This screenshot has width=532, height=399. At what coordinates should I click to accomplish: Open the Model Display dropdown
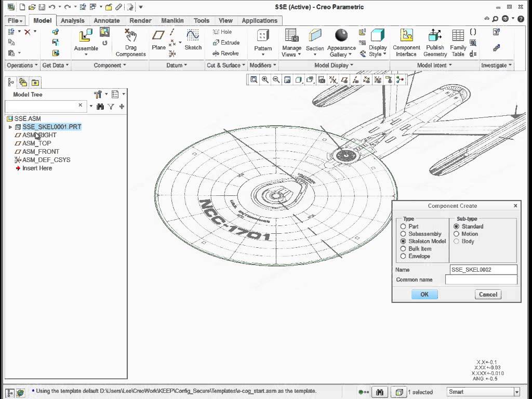334,65
